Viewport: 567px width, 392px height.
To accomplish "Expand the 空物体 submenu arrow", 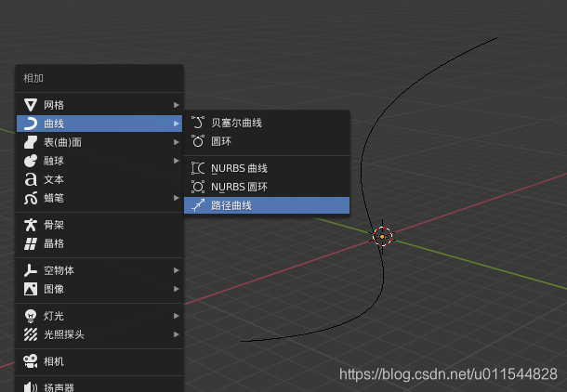I will coord(176,270).
